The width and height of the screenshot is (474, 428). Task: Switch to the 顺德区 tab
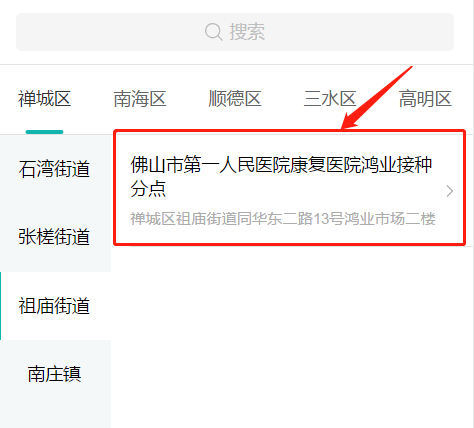235,99
